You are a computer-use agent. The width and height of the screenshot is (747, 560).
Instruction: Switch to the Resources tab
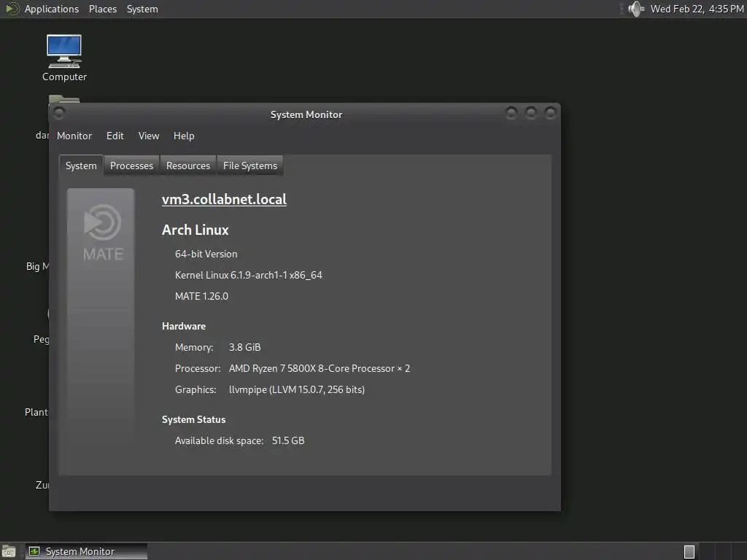coord(188,166)
